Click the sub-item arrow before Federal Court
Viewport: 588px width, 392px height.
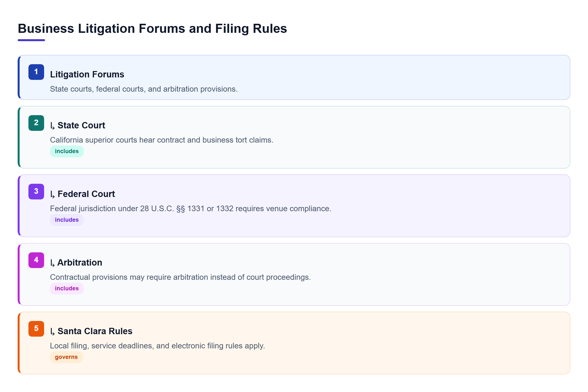[52, 195]
